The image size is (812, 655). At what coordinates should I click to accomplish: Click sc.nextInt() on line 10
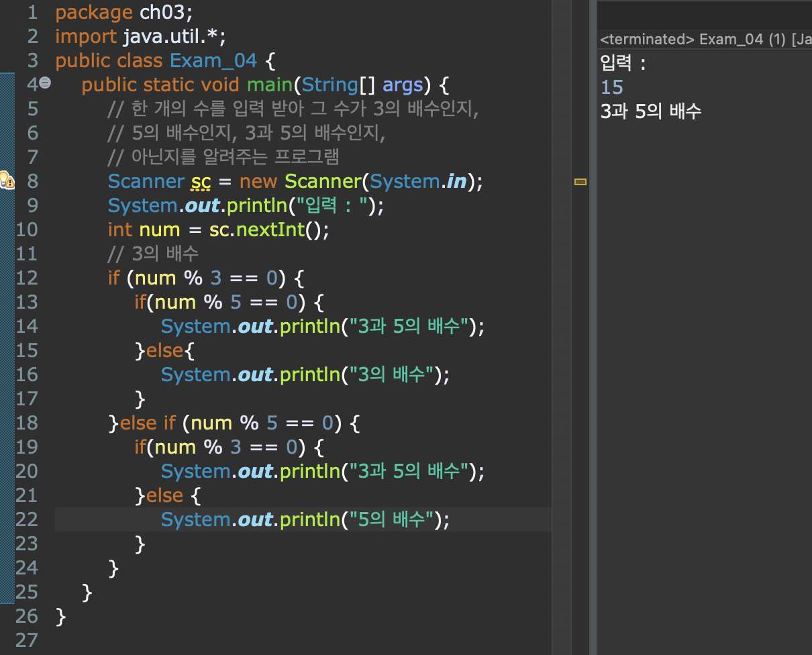tap(269, 230)
